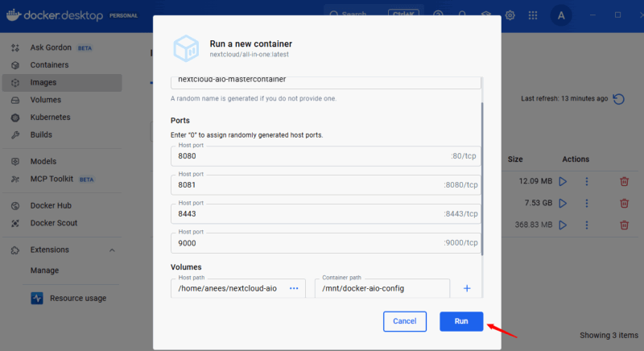644x351 pixels.
Task: Open the apps grid icon in the header
Action: tap(533, 15)
